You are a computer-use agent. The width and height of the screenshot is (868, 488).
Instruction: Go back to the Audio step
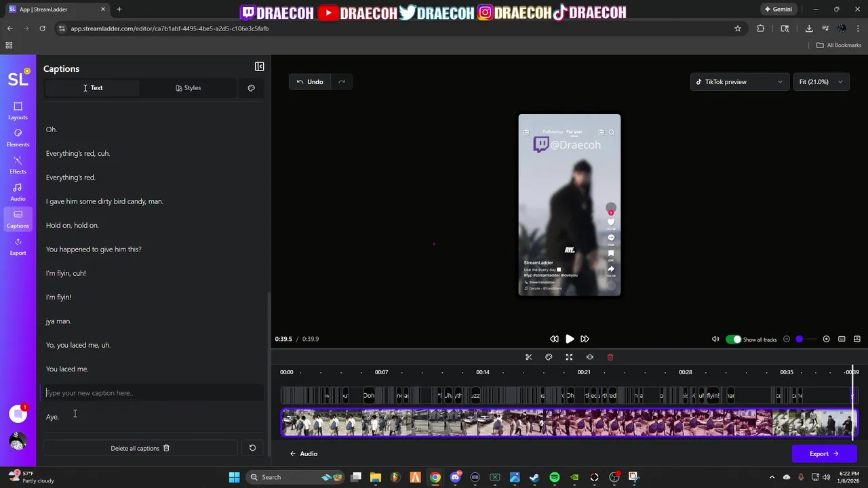click(303, 453)
